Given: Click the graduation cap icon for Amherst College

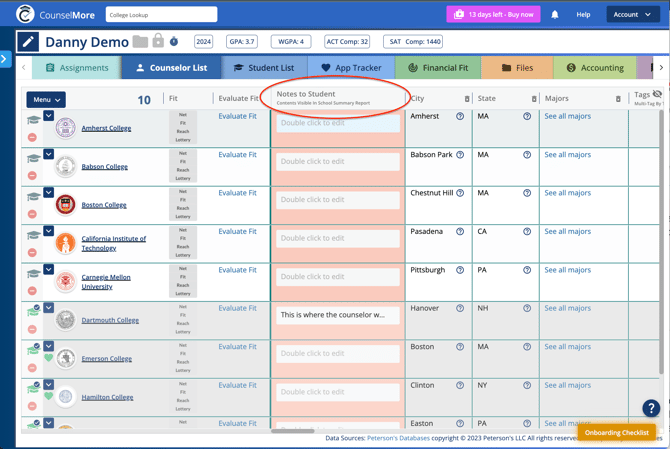Looking at the screenshot, I should tap(33, 120).
